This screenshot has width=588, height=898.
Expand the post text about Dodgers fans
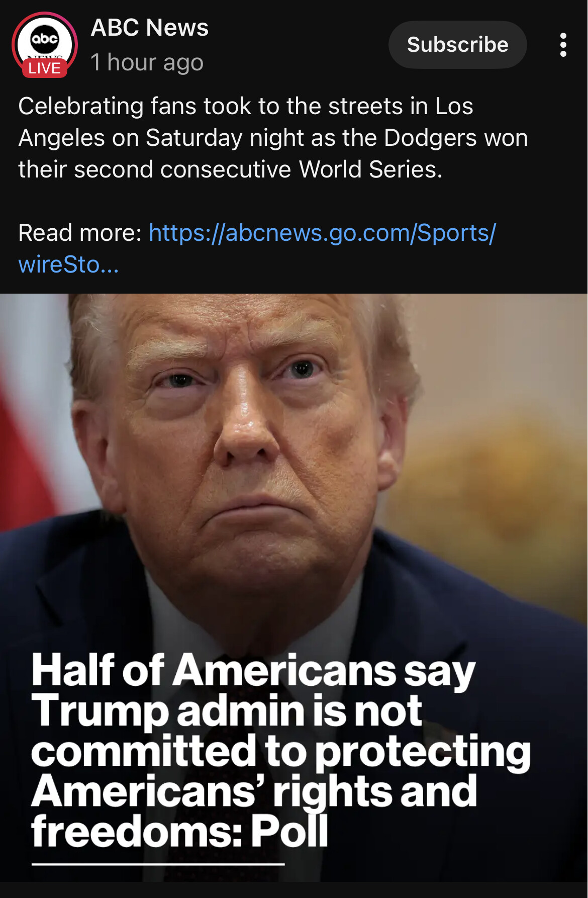click(273, 137)
